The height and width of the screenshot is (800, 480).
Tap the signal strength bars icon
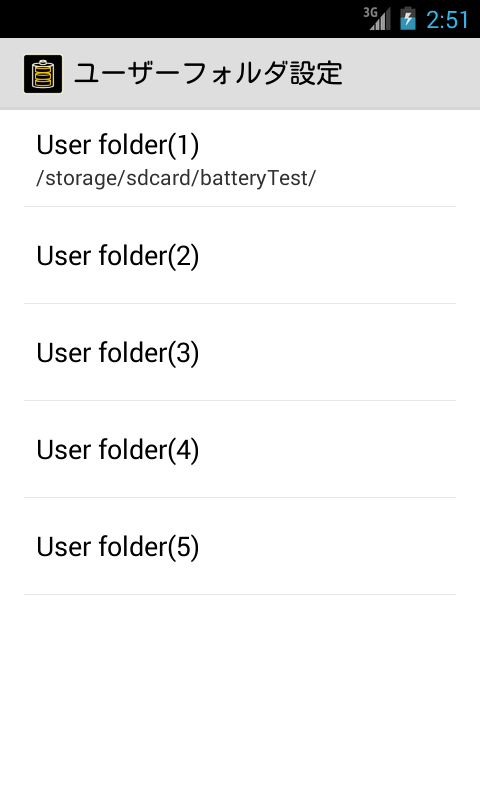[382, 20]
